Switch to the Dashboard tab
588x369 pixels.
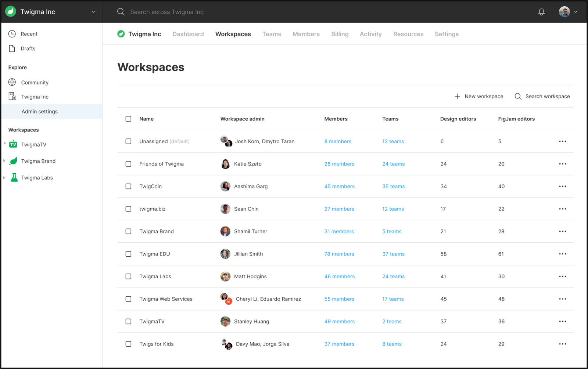coord(188,34)
